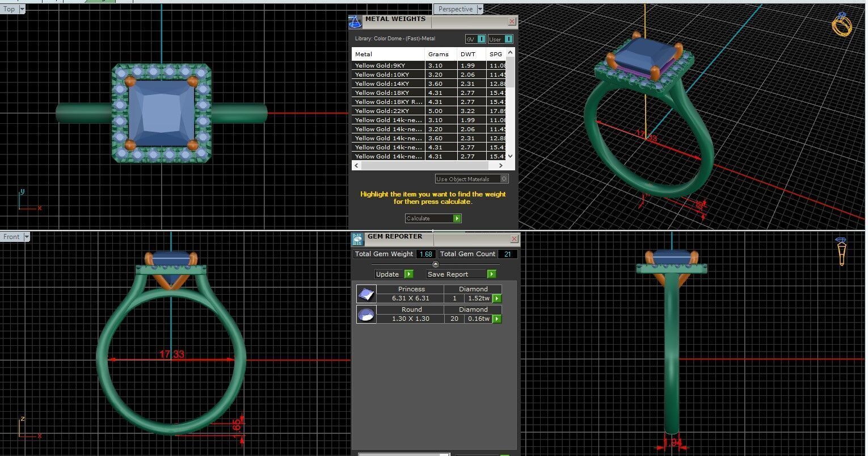The width and height of the screenshot is (868, 456).
Task: Click the gold ring icon in Perspective viewport
Action: tap(842, 24)
